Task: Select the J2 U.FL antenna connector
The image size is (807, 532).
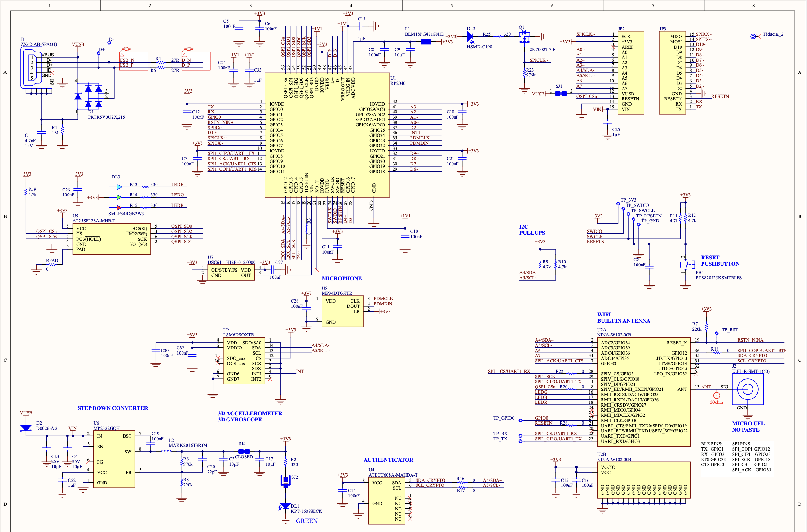Action: pyautogui.click(x=748, y=390)
